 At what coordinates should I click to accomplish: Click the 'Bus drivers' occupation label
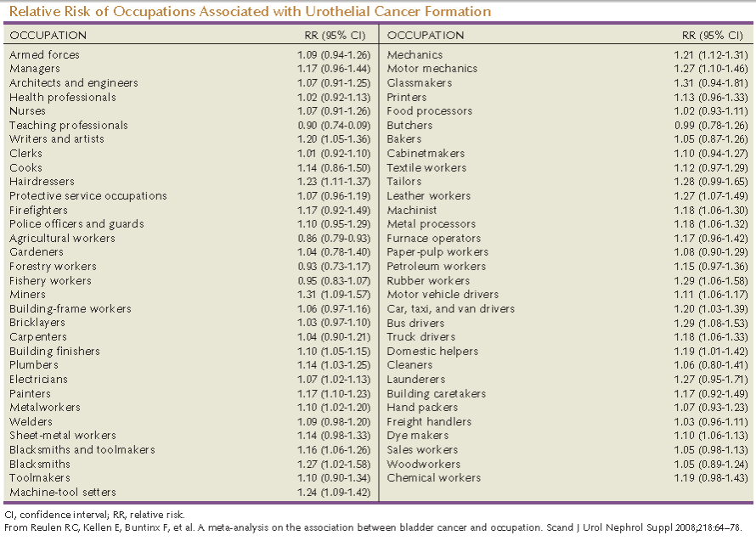point(415,323)
